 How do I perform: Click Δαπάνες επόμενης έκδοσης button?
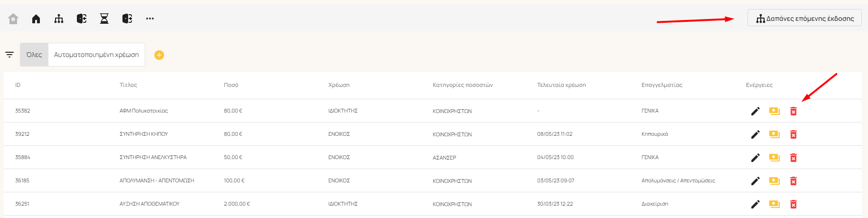(804, 18)
